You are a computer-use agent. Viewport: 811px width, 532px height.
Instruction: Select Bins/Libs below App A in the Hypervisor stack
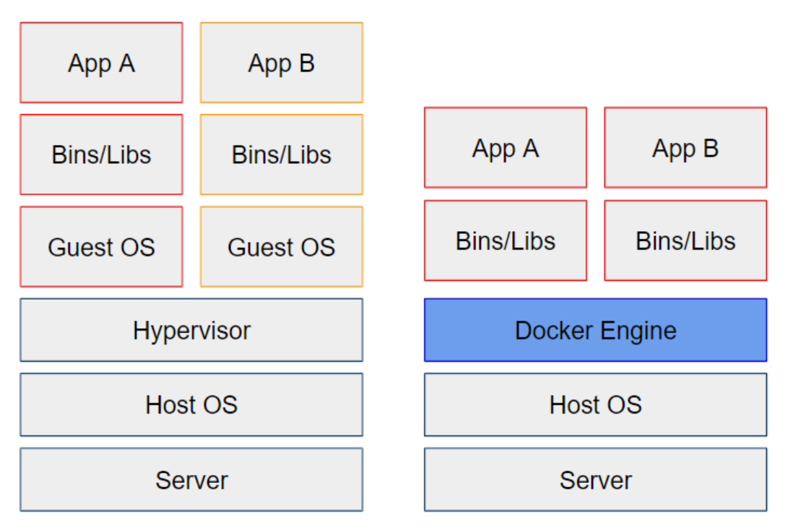(101, 154)
